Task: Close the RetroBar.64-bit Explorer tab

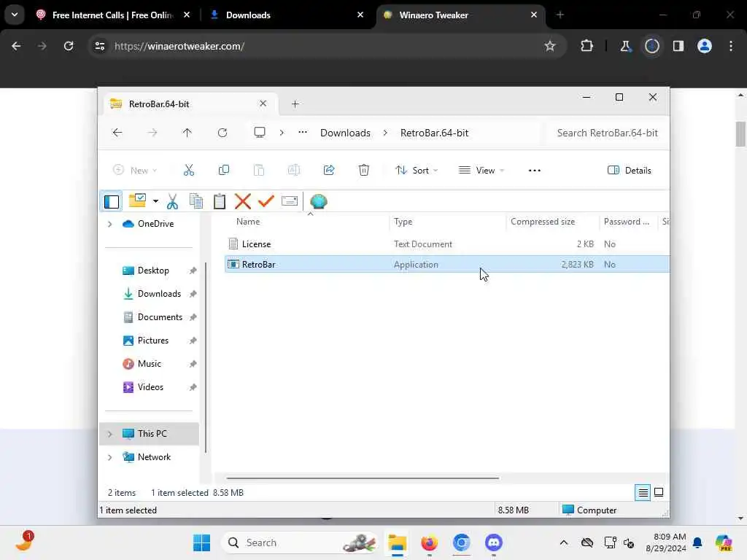Action: tap(263, 104)
